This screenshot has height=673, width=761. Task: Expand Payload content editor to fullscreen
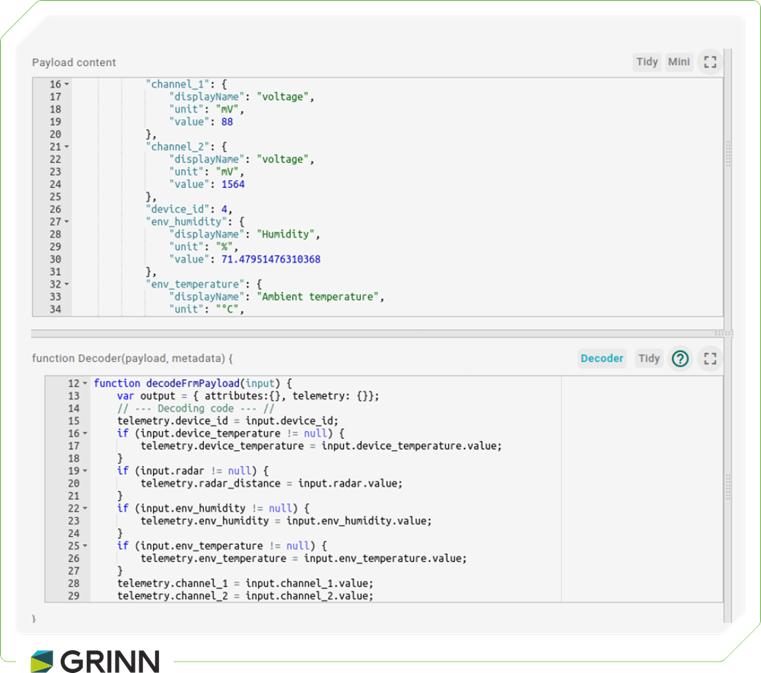click(x=710, y=62)
